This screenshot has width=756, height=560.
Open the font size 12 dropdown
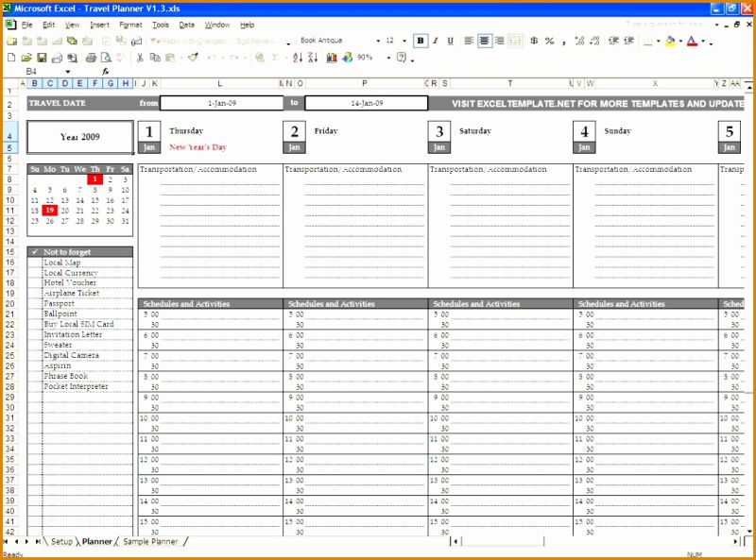tap(404, 41)
